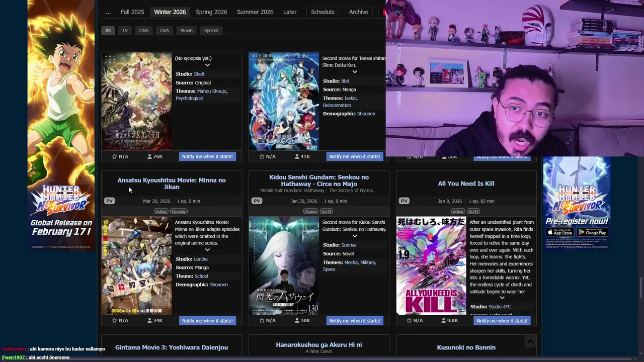Open the Shaft studio link

(x=199, y=74)
